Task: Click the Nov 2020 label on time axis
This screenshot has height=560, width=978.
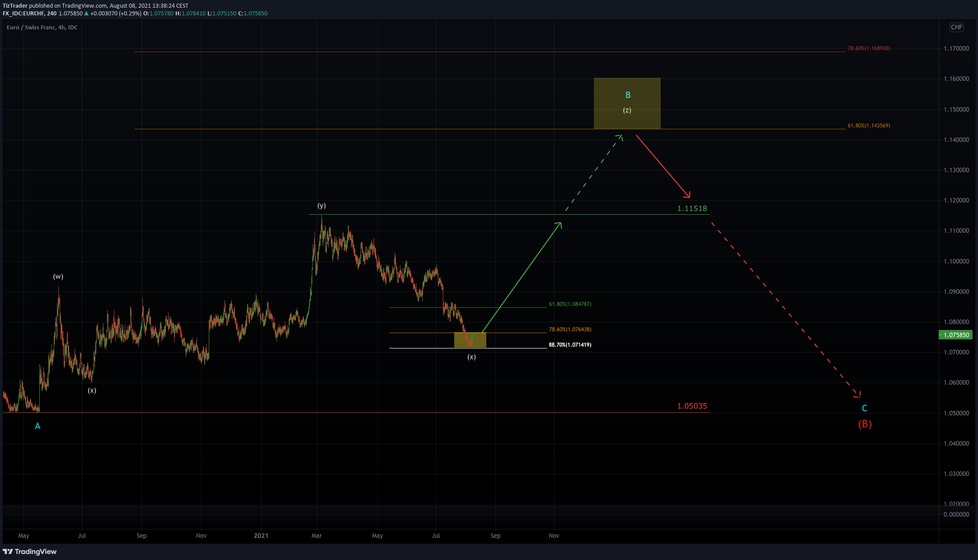Action: (x=201, y=536)
